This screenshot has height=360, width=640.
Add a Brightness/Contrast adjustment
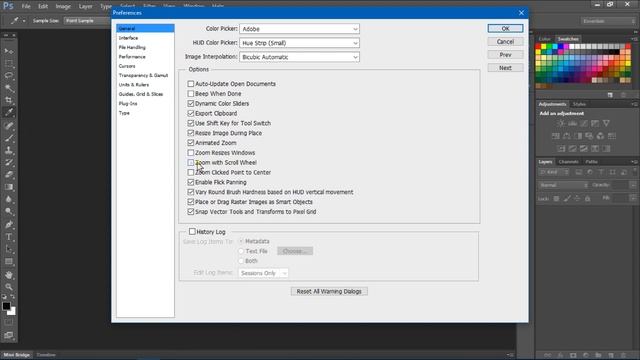561,123
